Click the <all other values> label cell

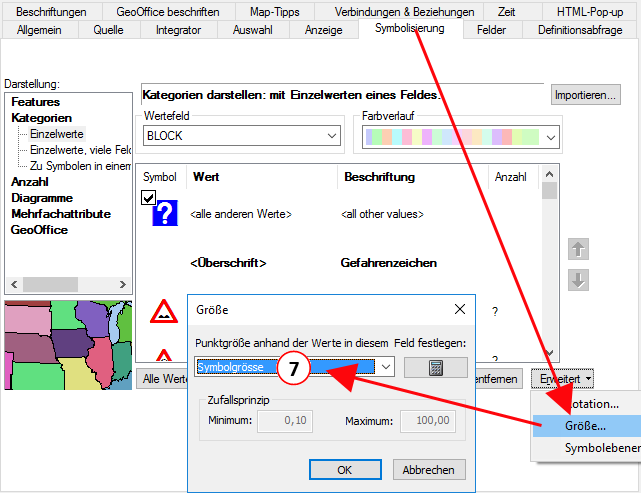(382, 214)
